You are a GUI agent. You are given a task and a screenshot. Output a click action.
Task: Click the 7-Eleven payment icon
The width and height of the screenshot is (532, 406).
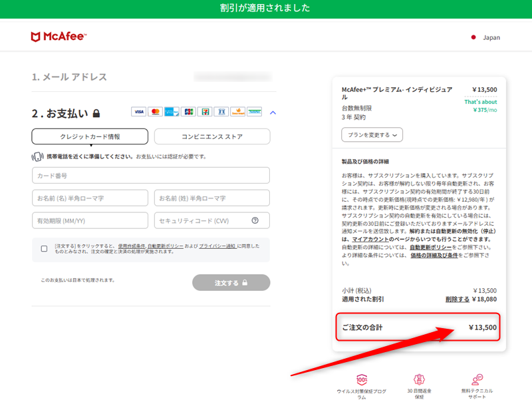205,112
